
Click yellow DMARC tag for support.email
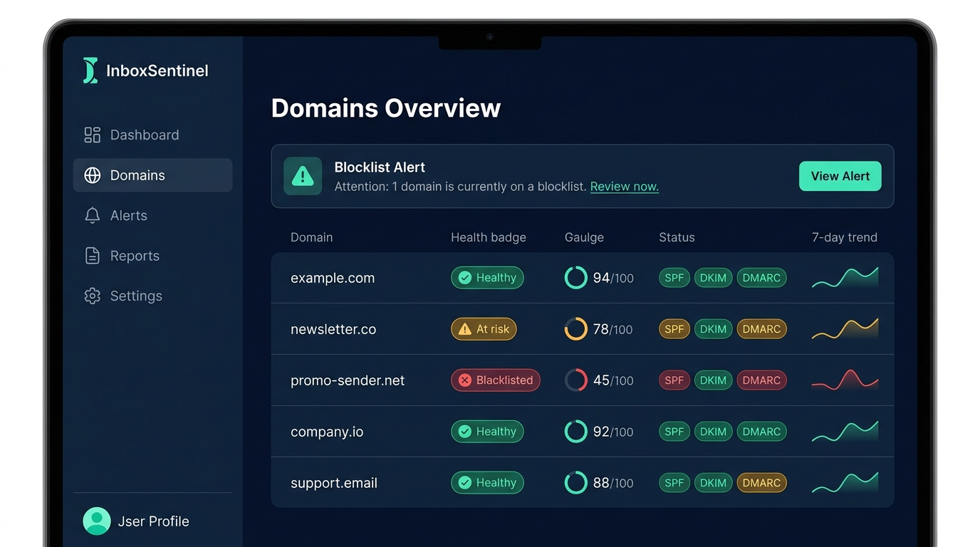(x=761, y=483)
